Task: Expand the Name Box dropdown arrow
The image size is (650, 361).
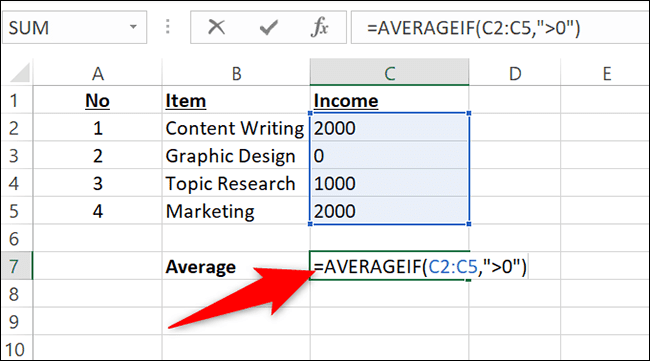Action: point(133,27)
